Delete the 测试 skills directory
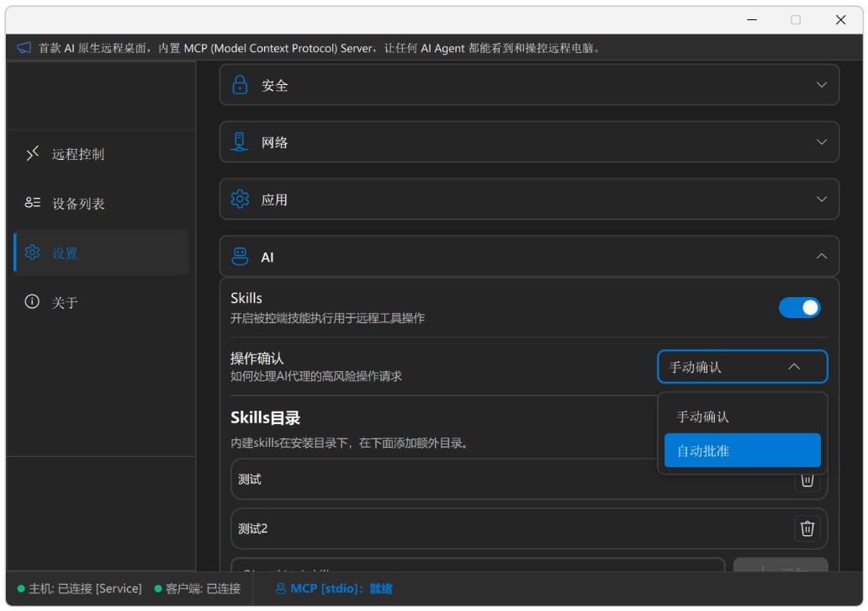 pos(807,481)
